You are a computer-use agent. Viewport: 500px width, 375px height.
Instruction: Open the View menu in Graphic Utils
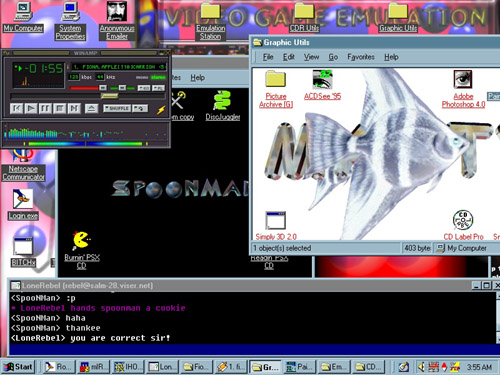click(x=311, y=57)
